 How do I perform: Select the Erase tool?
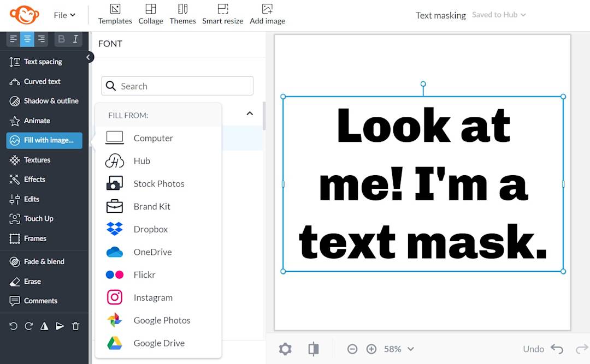click(x=25, y=281)
